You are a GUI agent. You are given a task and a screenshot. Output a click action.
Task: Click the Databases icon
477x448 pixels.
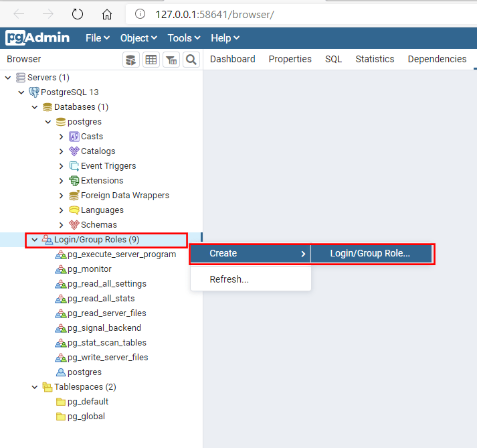47,107
